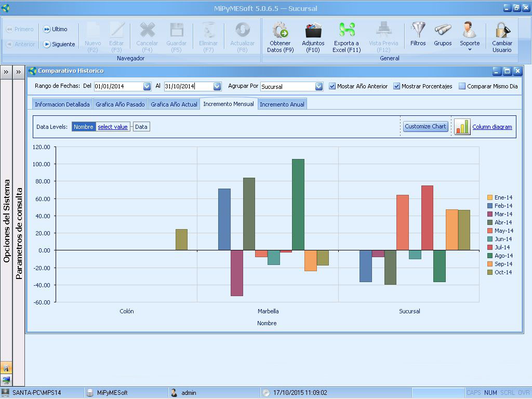Viewport: 532px width, 399px height.
Task: Click the clock icon in the status bar
Action: click(x=266, y=393)
